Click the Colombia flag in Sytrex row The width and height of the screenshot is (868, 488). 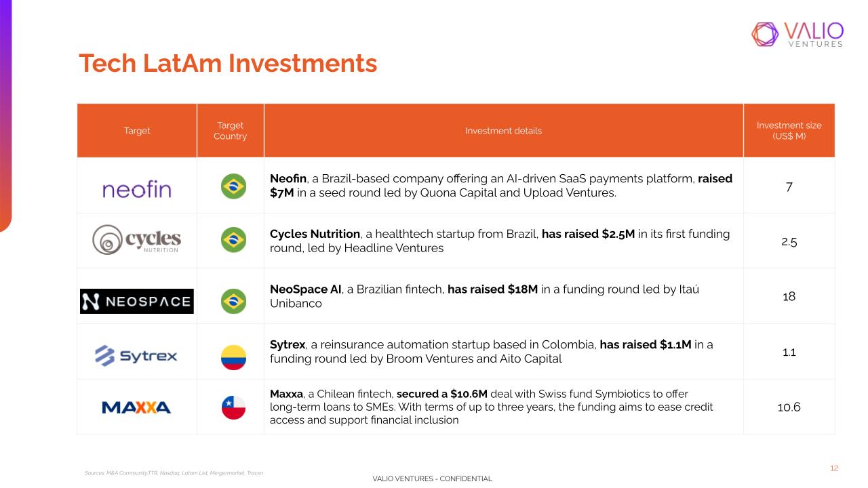coord(233,357)
